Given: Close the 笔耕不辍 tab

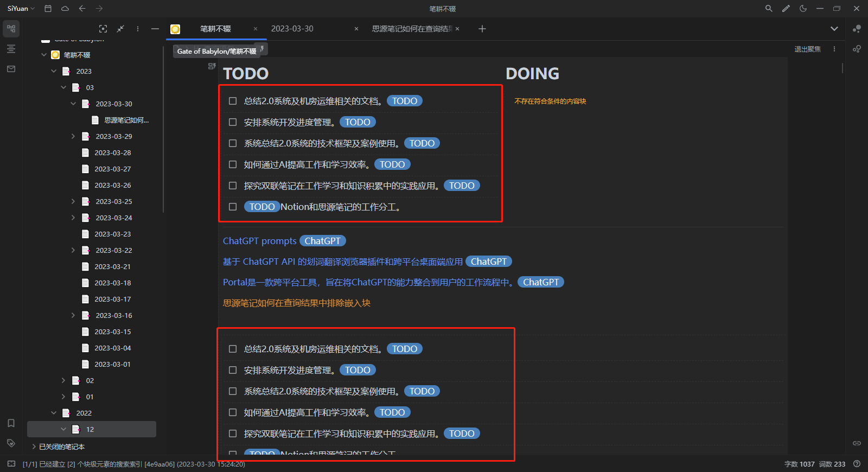Looking at the screenshot, I should point(256,29).
